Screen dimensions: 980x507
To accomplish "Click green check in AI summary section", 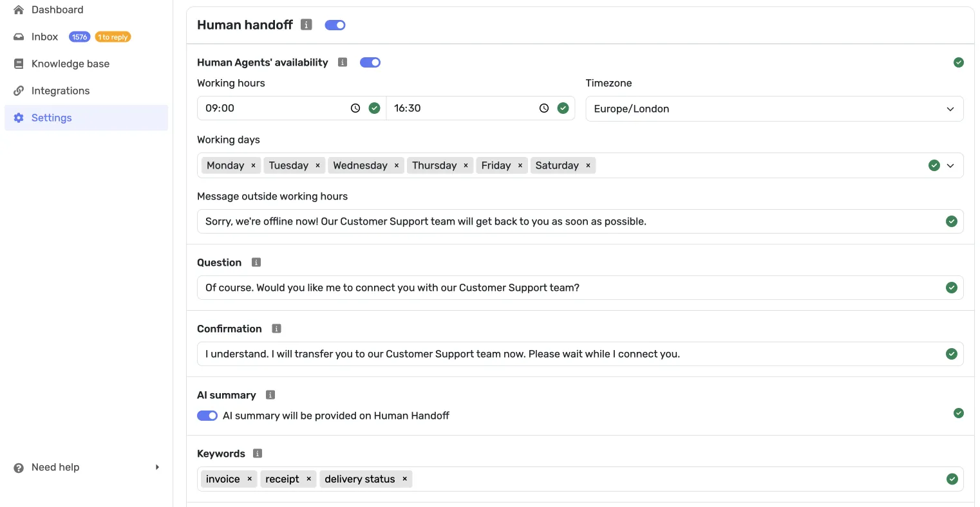I will pyautogui.click(x=959, y=413).
